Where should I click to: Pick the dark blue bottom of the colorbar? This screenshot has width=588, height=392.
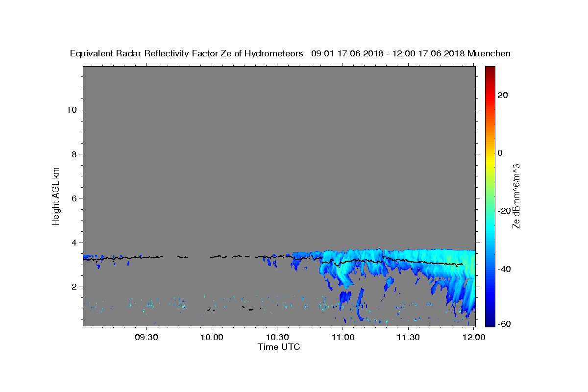point(490,323)
